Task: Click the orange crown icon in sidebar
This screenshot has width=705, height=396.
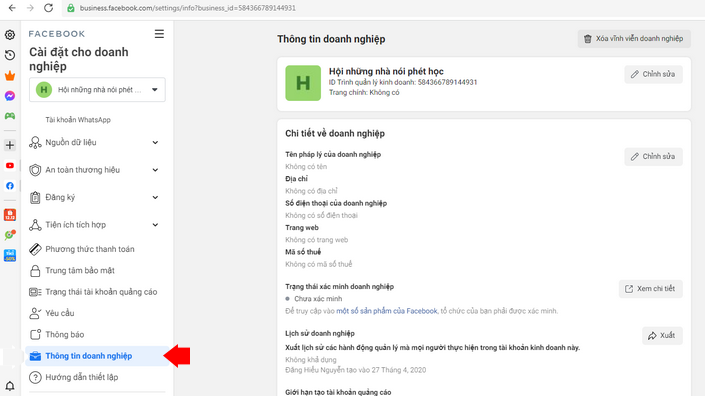Action: [10, 76]
